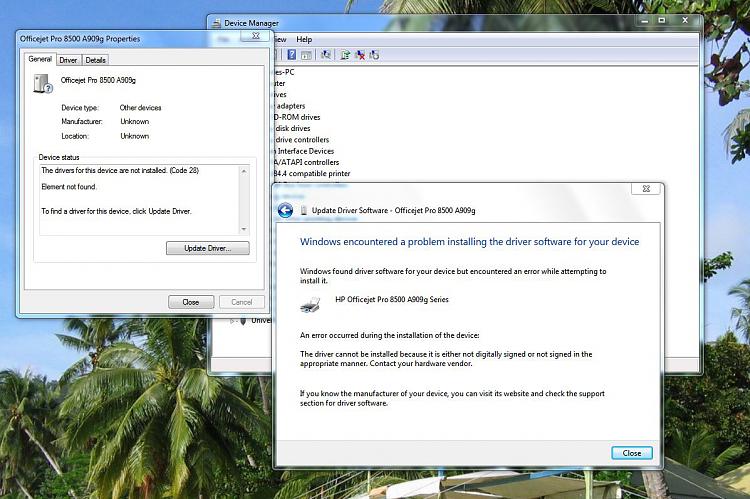Click the unknown device icon in Properties General tab

click(x=43, y=83)
